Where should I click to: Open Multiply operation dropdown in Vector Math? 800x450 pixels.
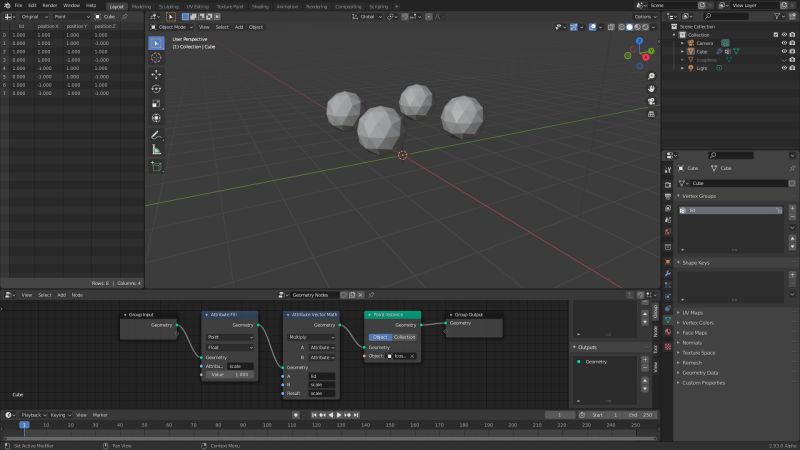pos(312,337)
